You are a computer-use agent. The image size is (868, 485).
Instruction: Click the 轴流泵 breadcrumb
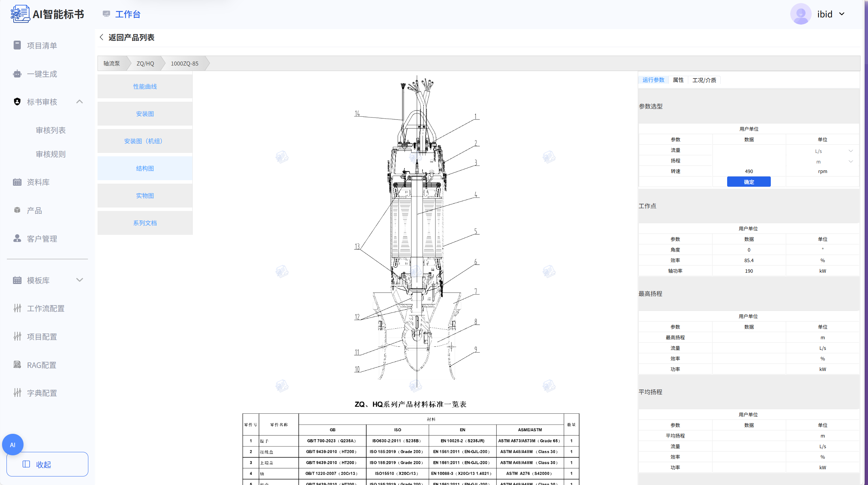point(112,63)
